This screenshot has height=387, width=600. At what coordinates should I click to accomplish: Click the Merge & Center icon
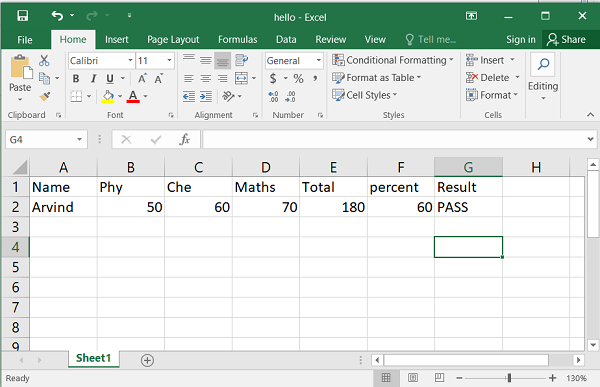(x=241, y=78)
